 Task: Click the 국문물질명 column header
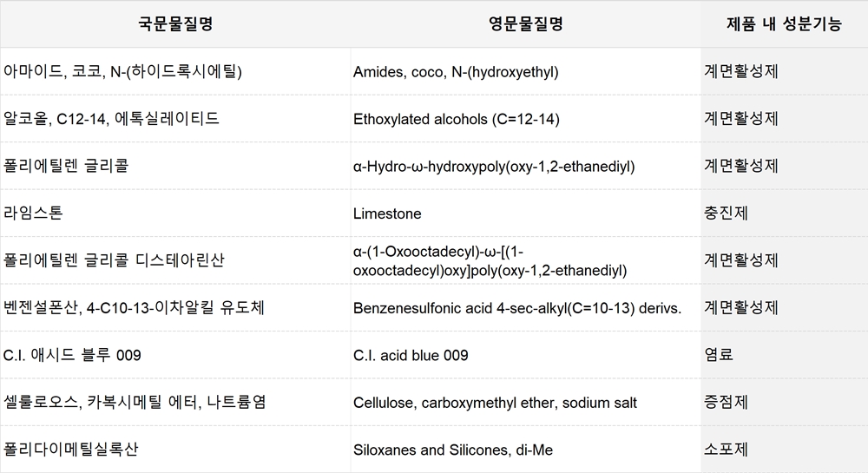[175, 23]
